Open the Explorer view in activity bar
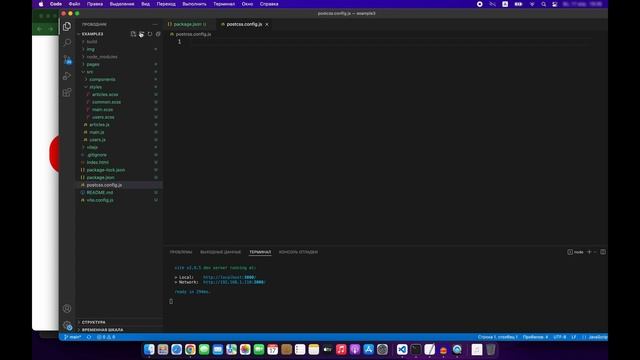This screenshot has width=640, height=360. point(67,27)
